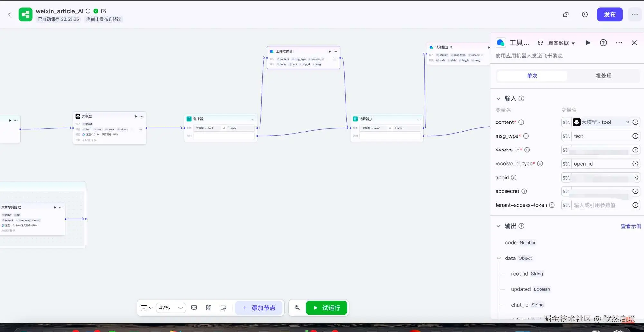Viewport: 644px width, 332px height.
Task: Open the duplicate workflow icon in header
Action: pos(566,15)
